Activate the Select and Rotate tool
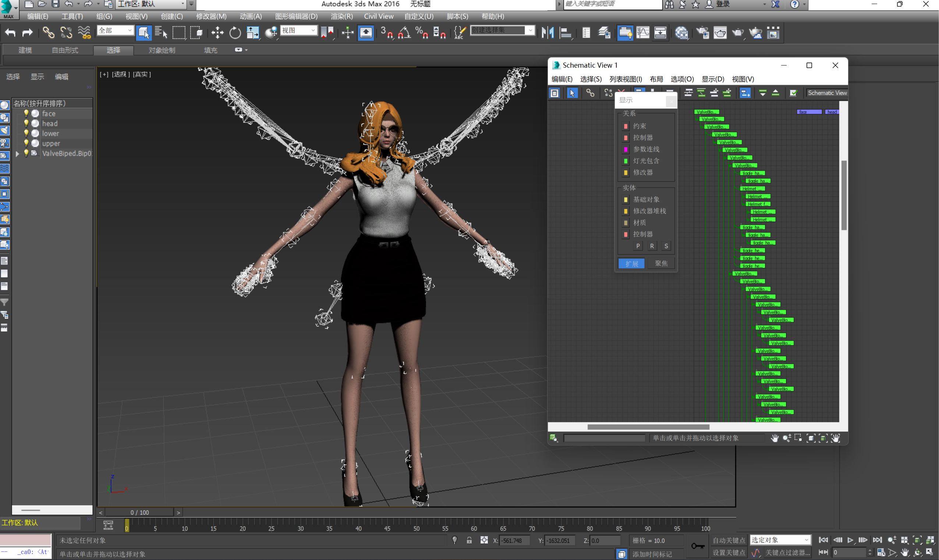939x560 pixels. (235, 33)
